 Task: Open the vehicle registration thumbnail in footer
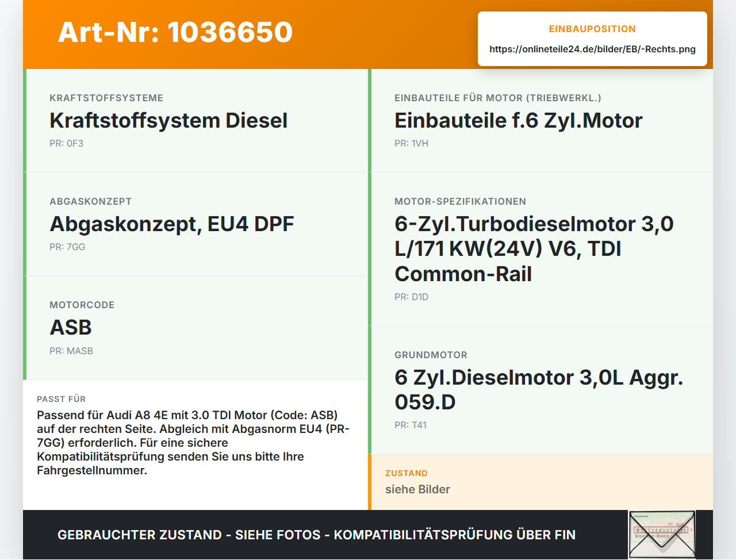point(661,535)
